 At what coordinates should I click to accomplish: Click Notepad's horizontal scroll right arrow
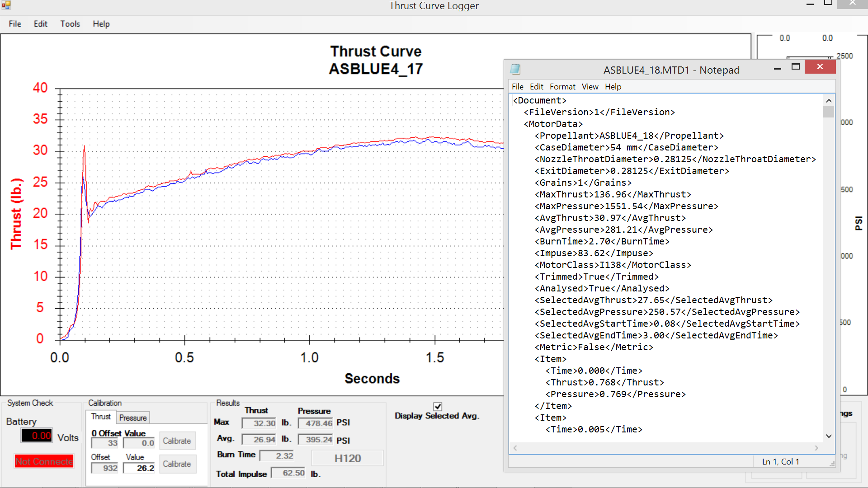point(816,448)
